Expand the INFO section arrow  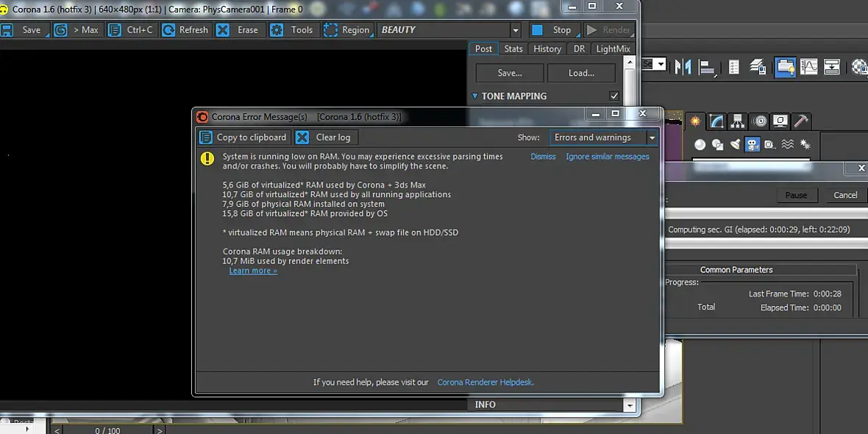click(630, 406)
